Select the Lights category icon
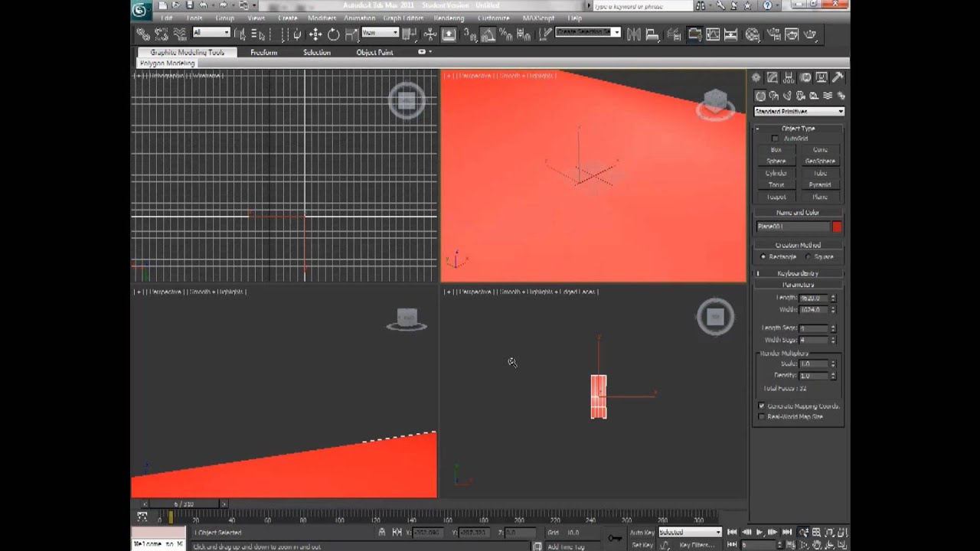Screen dimensions: 980x551 pyautogui.click(x=787, y=96)
